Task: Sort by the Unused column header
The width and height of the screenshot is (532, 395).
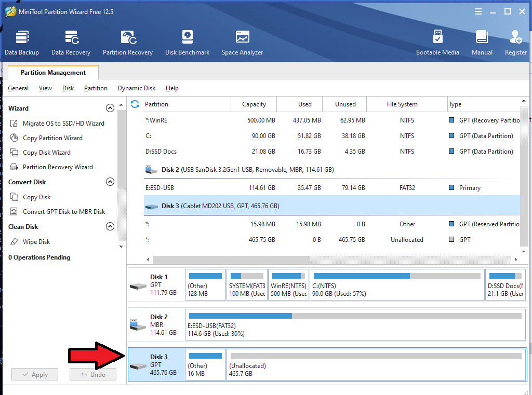Action: pos(345,104)
